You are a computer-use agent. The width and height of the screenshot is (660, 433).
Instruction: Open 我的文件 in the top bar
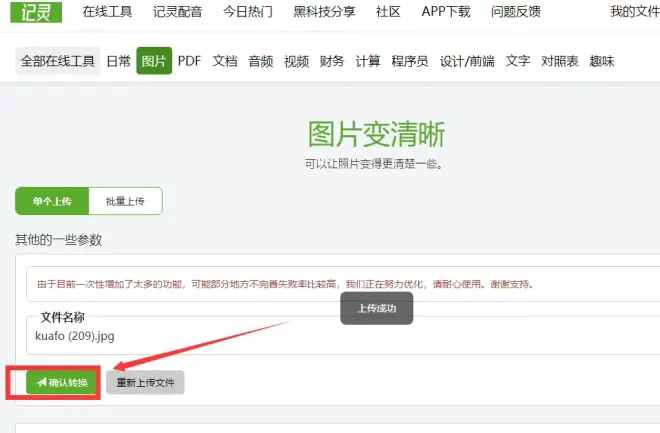[634, 12]
